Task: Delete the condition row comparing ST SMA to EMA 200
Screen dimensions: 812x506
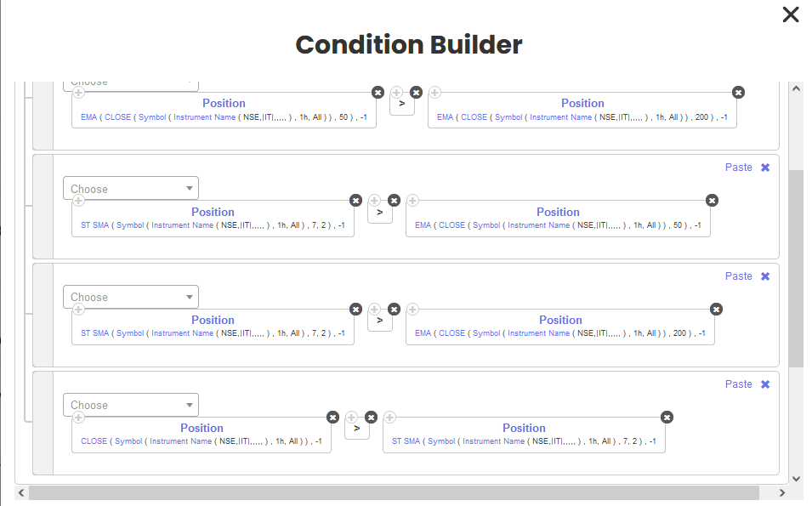Action: point(765,276)
